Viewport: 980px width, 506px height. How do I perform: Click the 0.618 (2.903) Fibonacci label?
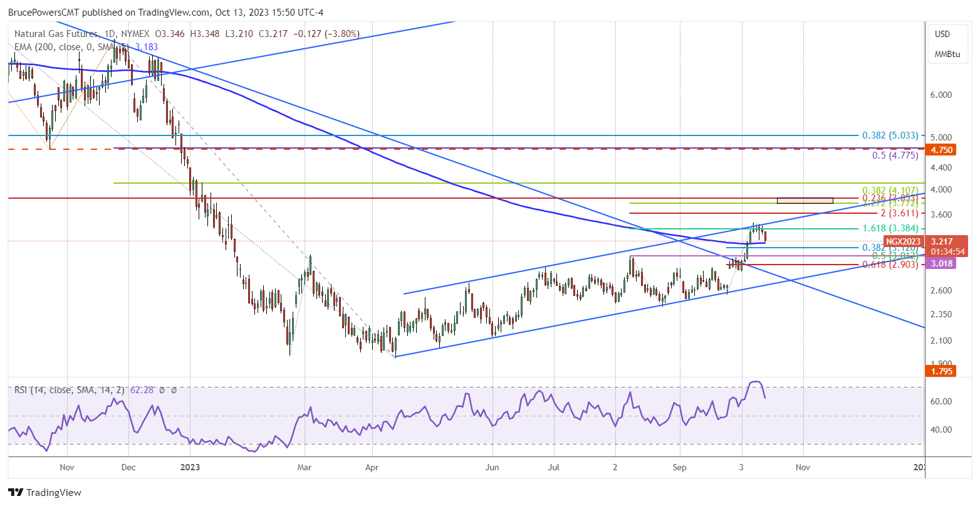[890, 265]
